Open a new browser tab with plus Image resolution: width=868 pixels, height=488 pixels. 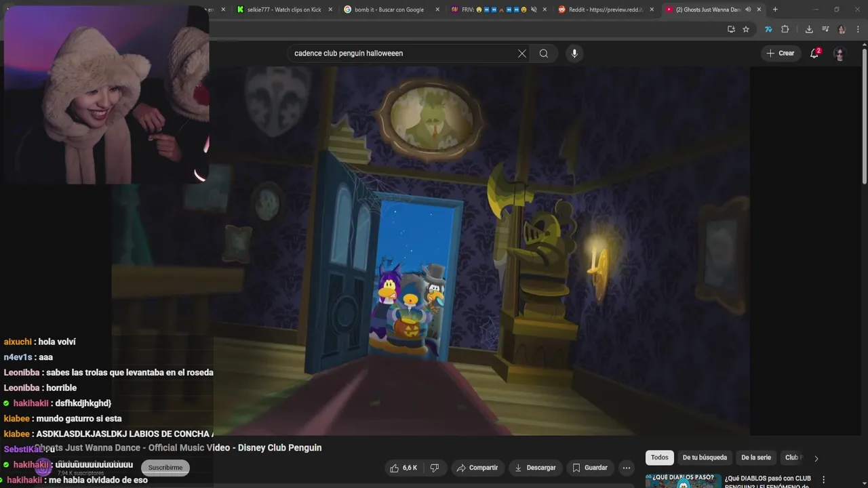point(775,9)
